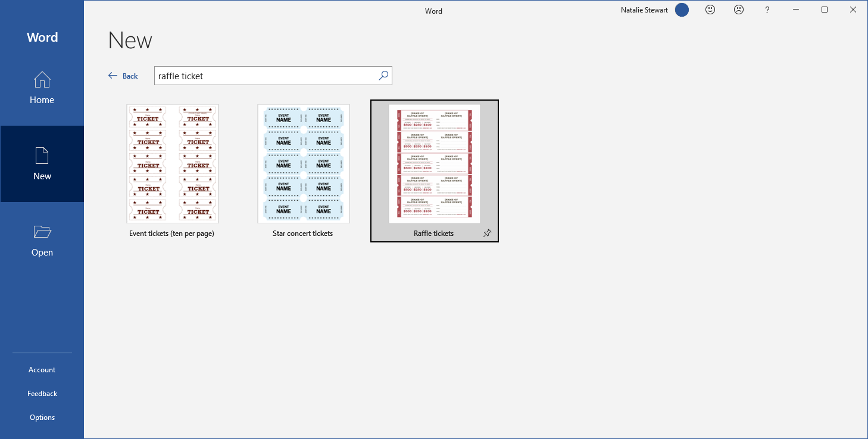The image size is (868, 439).
Task: Click Natalie Stewart's account avatar
Action: click(682, 10)
